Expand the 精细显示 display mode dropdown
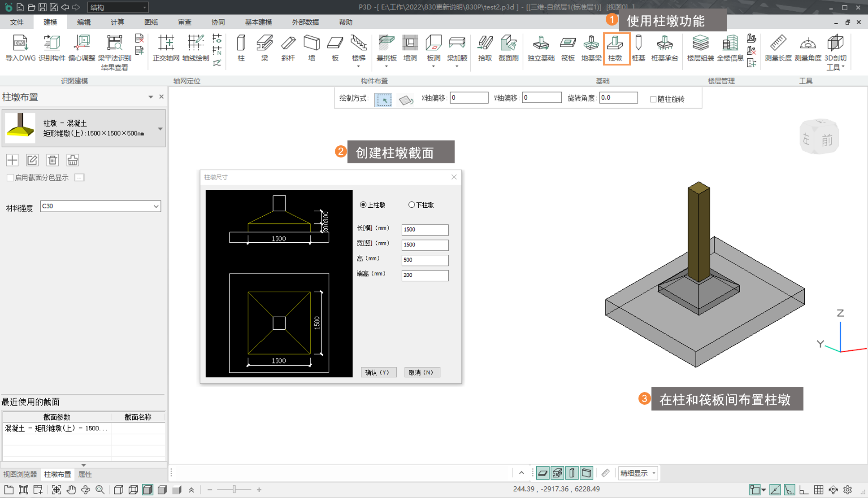 click(x=654, y=473)
